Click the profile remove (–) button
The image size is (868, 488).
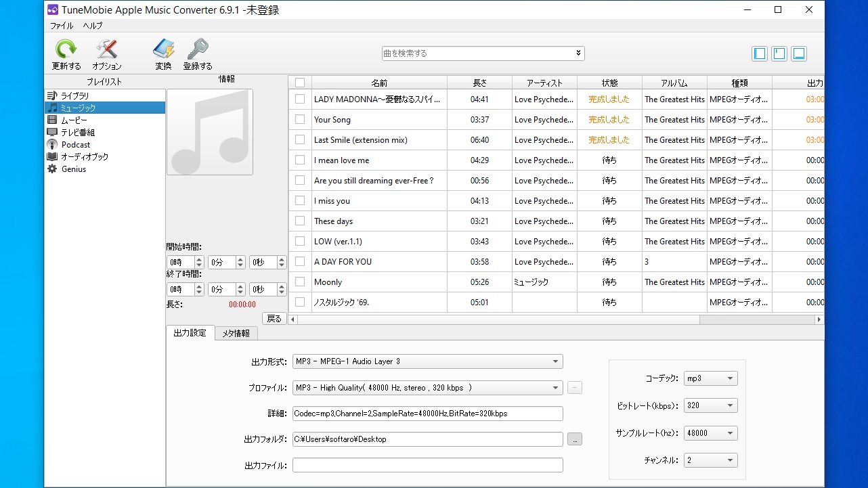[574, 388]
